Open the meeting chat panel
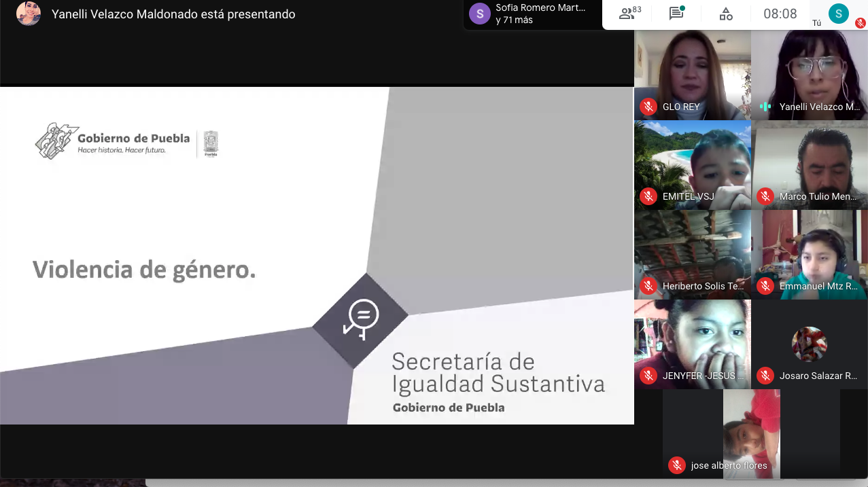This screenshot has width=868, height=487. 676,14
